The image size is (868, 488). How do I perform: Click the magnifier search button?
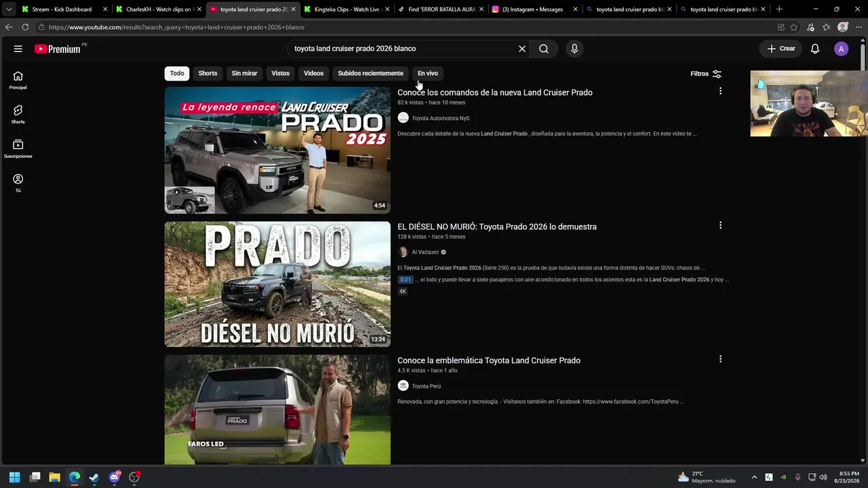(x=544, y=49)
